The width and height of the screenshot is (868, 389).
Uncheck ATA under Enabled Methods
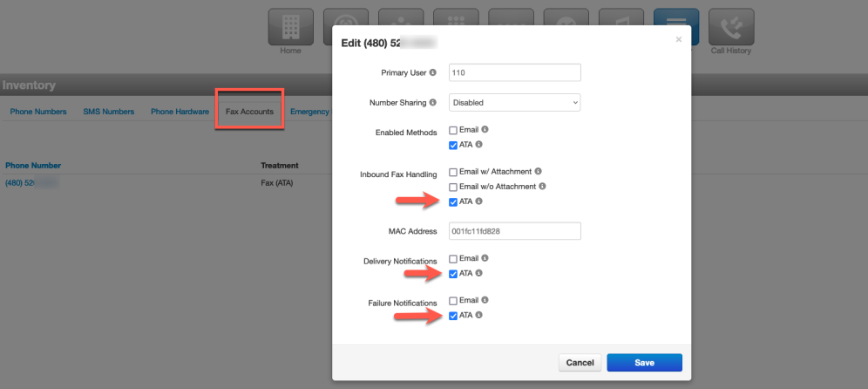click(x=453, y=145)
